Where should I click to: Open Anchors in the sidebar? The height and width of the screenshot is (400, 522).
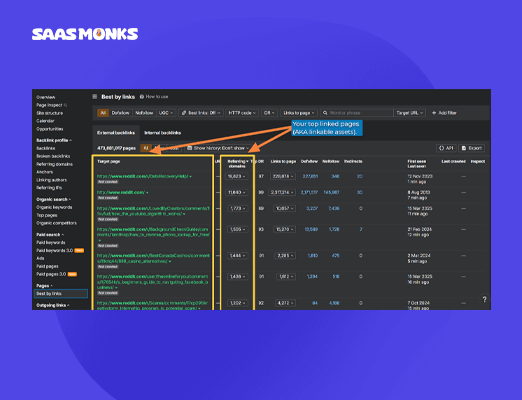pos(45,172)
